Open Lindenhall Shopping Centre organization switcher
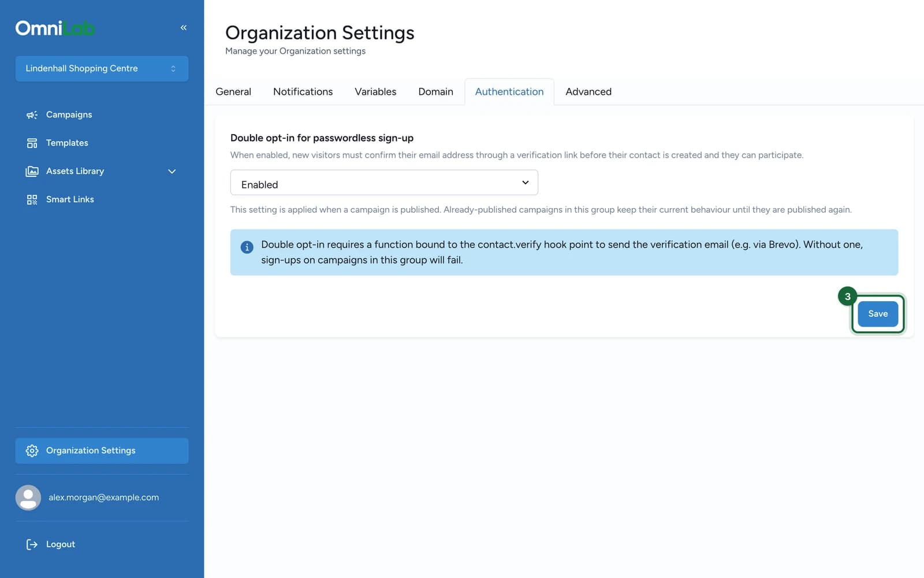 pyautogui.click(x=102, y=69)
